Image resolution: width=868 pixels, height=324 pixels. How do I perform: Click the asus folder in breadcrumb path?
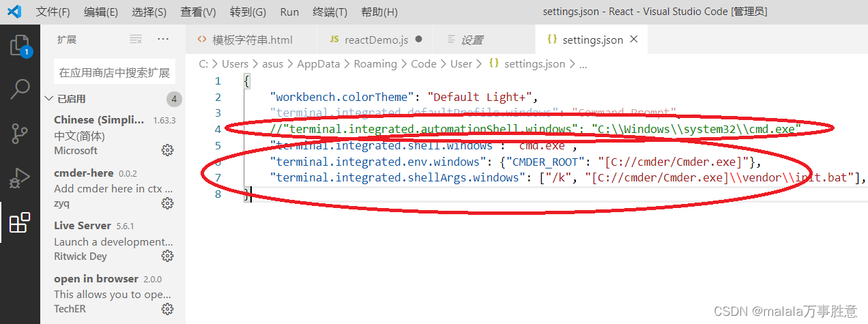(x=272, y=63)
